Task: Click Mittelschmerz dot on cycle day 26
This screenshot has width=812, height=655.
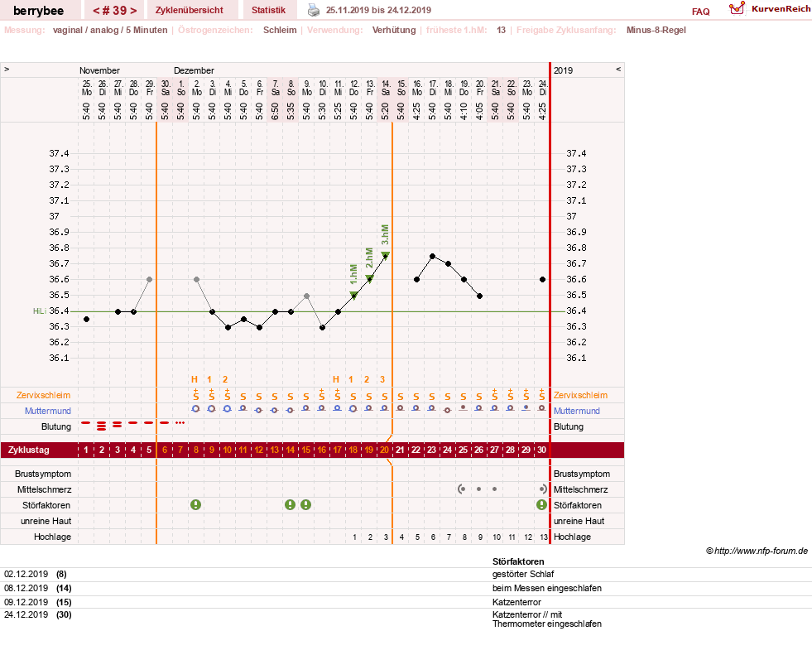Action: [478, 489]
